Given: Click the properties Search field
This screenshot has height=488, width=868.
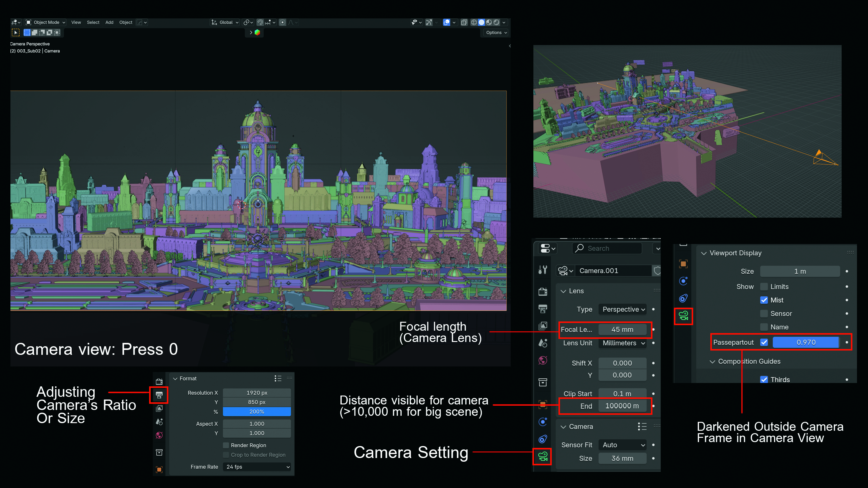Looking at the screenshot, I should coord(607,248).
